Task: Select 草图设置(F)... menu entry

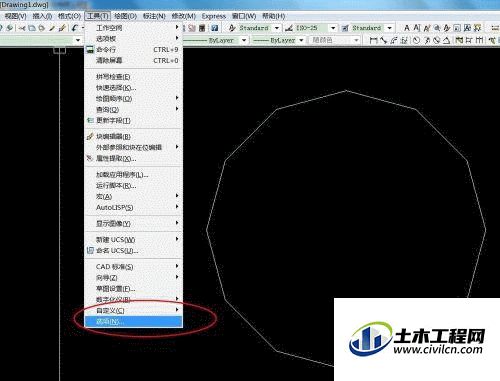Action: 133,289
